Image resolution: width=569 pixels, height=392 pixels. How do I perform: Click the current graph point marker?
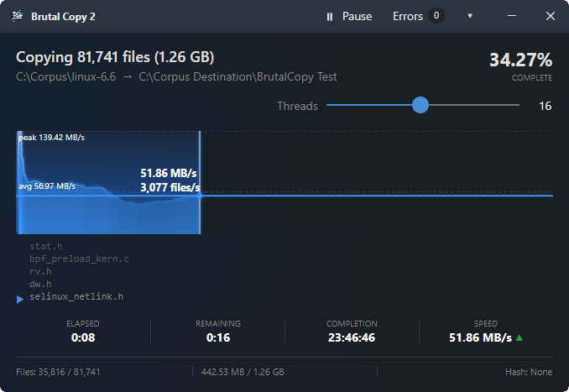tap(200, 196)
